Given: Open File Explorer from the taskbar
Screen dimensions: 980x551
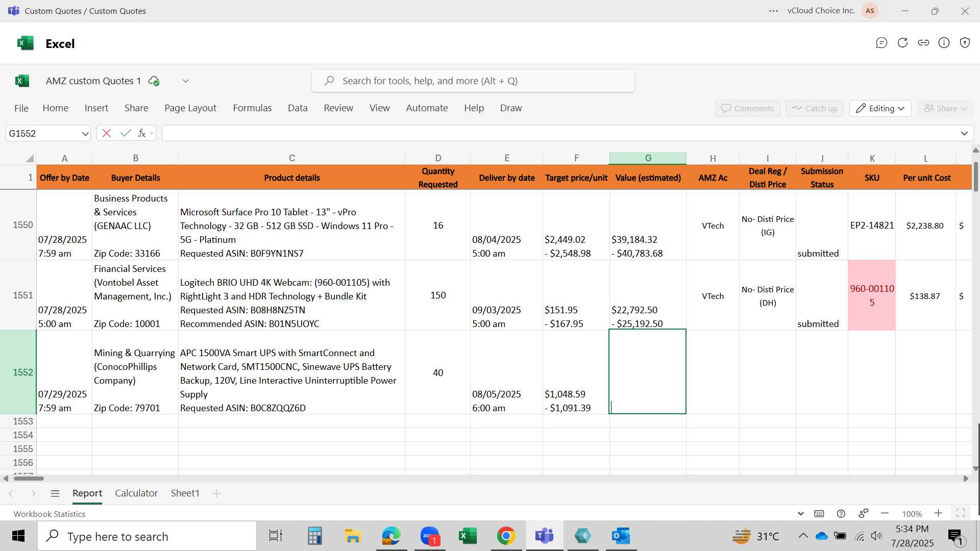Looking at the screenshot, I should [x=353, y=536].
